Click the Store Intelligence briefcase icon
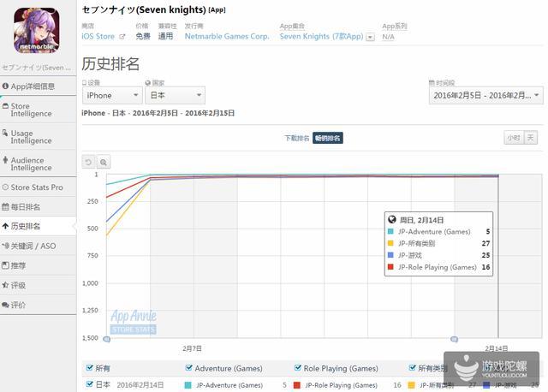Image resolution: width=548 pixels, height=392 pixels. click(5, 105)
